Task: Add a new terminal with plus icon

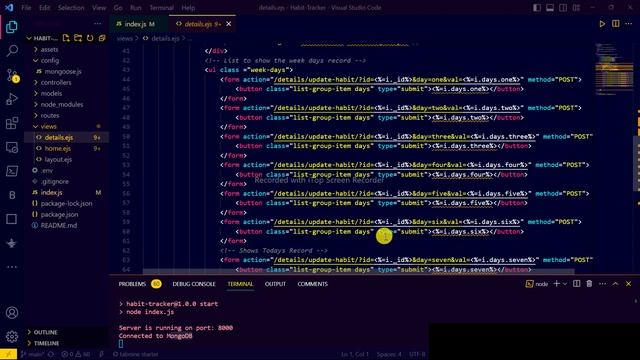Action: (x=556, y=284)
